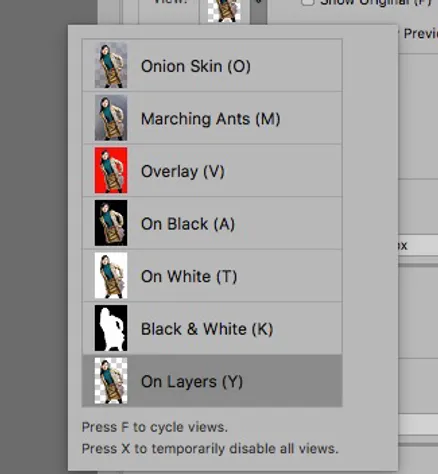Click the Onion Skin preview thumbnail
Viewport: 438px width, 474px height.
pos(111,65)
